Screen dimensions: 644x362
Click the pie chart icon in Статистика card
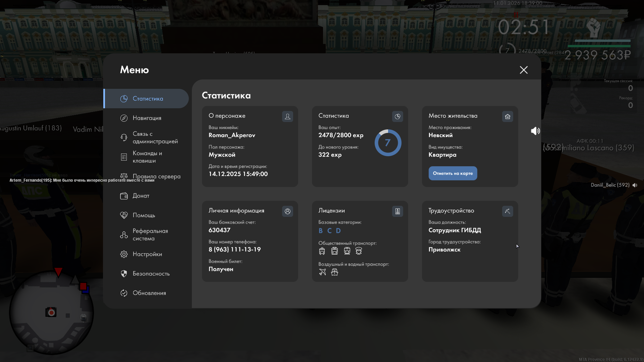[397, 116]
